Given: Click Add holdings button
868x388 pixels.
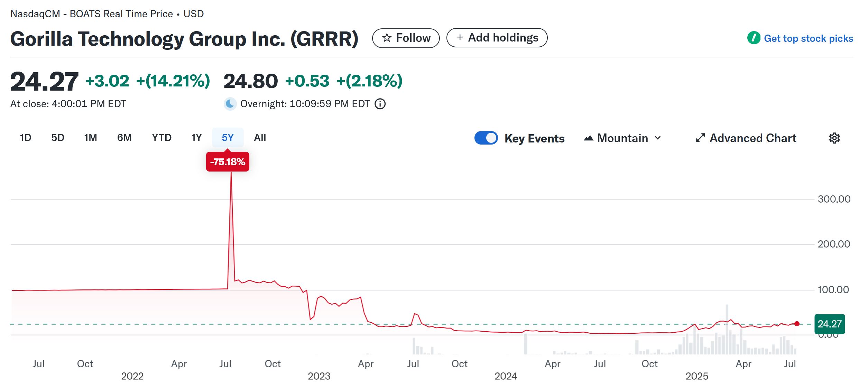Looking at the screenshot, I should click(x=497, y=38).
